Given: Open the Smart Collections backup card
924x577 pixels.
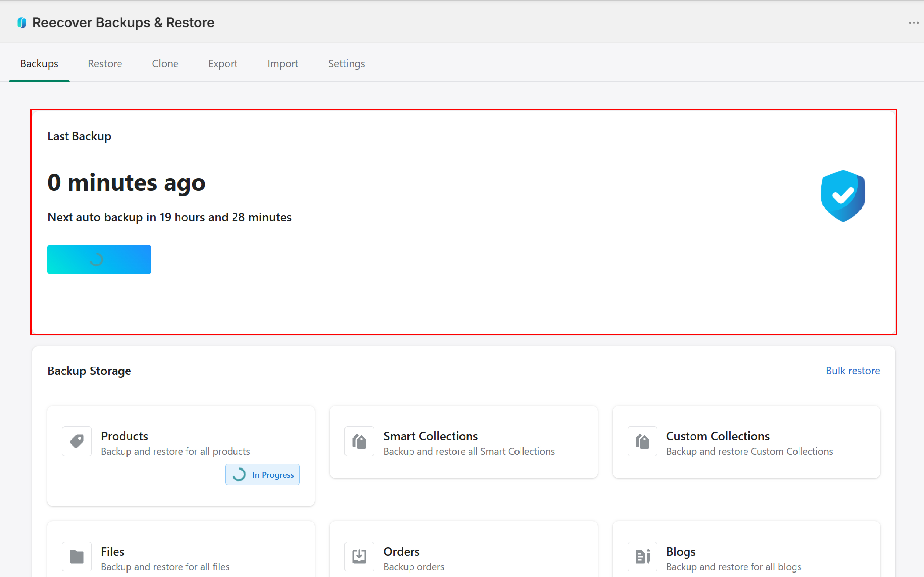Looking at the screenshot, I should click(x=464, y=442).
